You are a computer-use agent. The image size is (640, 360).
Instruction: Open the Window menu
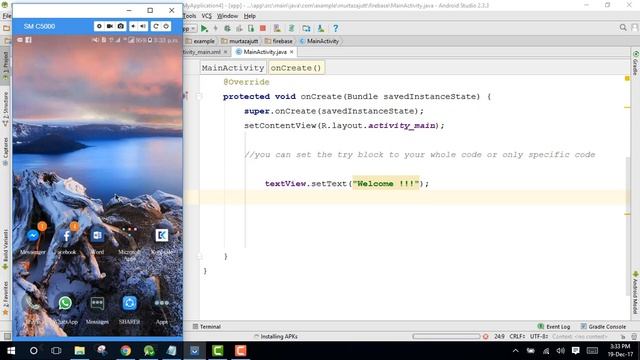tap(227, 16)
